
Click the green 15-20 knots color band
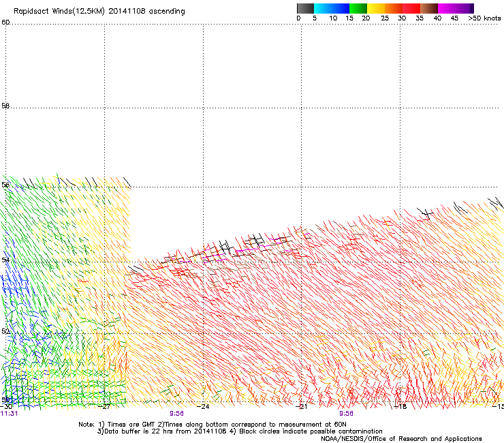click(x=358, y=8)
